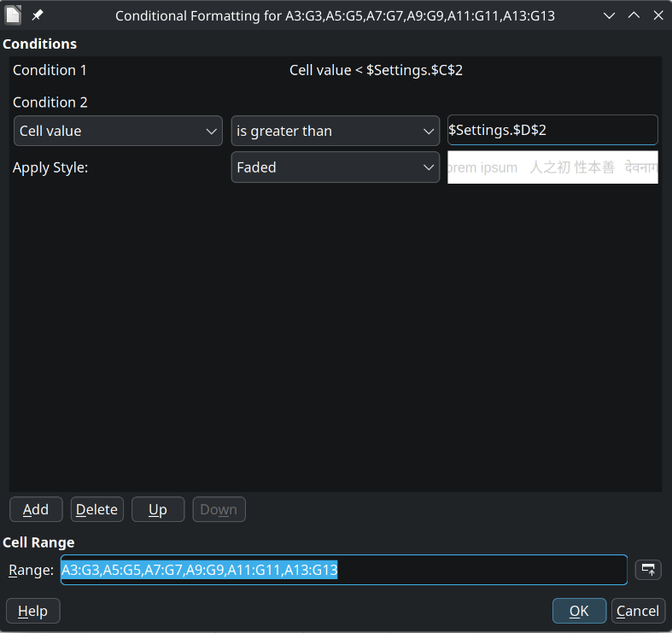Open the Faded apply style dropdown
Viewport: 672px width, 633px height.
[x=335, y=167]
